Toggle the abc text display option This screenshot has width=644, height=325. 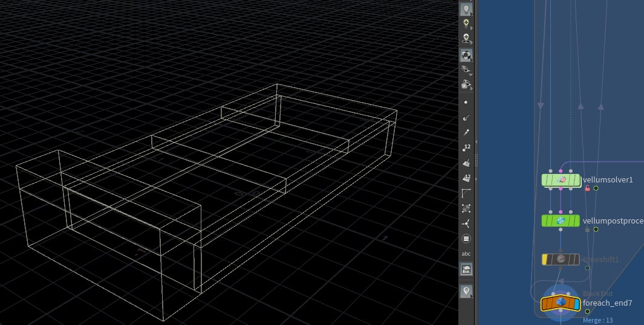click(x=466, y=254)
